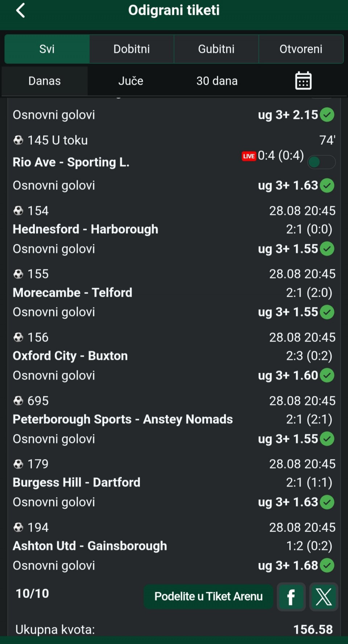Open the Burgess Hill - Dartford match
The width and height of the screenshot is (348, 644).
76,483
